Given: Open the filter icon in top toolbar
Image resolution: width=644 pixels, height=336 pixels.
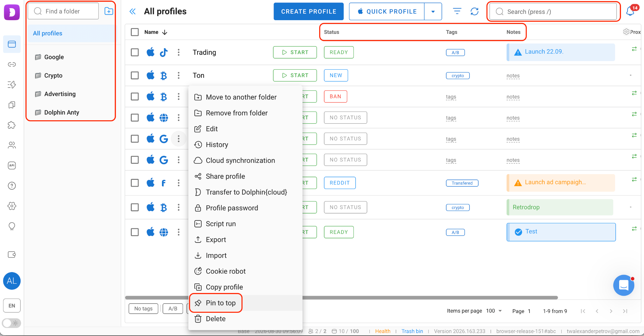Looking at the screenshot, I should [x=457, y=11].
